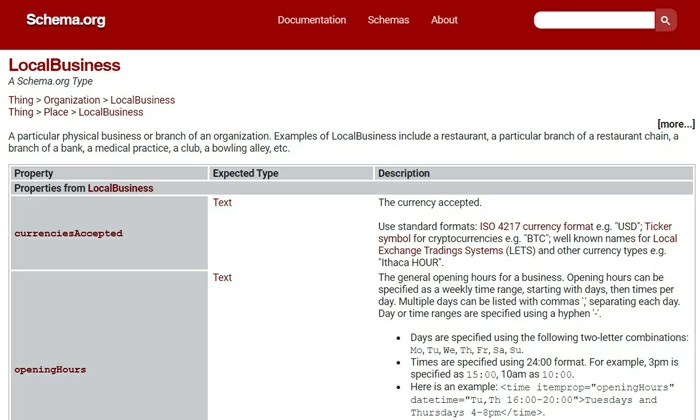Open the currenciesAccepted property link
Viewport: 700px width, 420px height.
click(68, 233)
